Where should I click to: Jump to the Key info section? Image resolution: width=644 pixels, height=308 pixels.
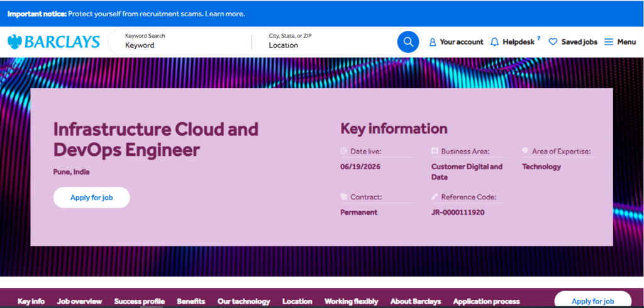pyautogui.click(x=31, y=302)
